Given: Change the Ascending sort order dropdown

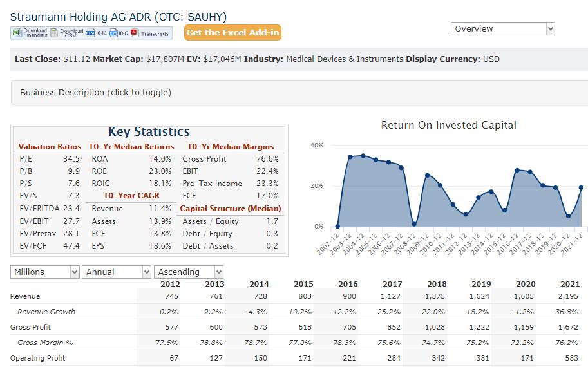Looking at the screenshot, I should 189,272.
